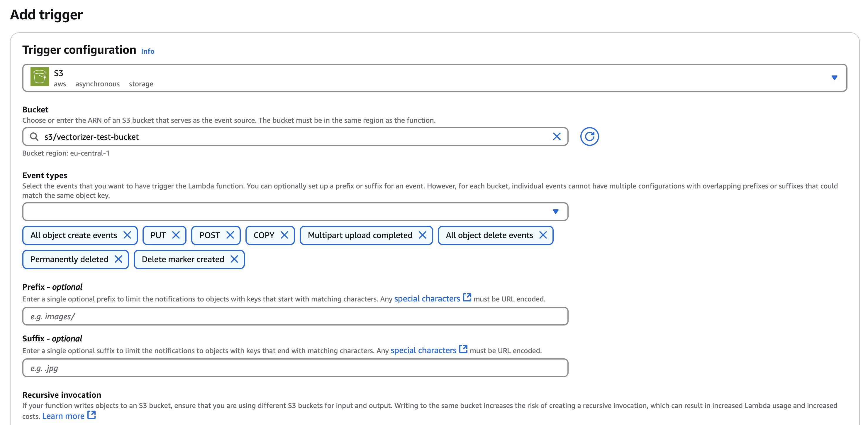This screenshot has height=425, width=868.
Task: Click the bucket field containing s3/vectorizer-test-bucket
Action: [x=295, y=136]
